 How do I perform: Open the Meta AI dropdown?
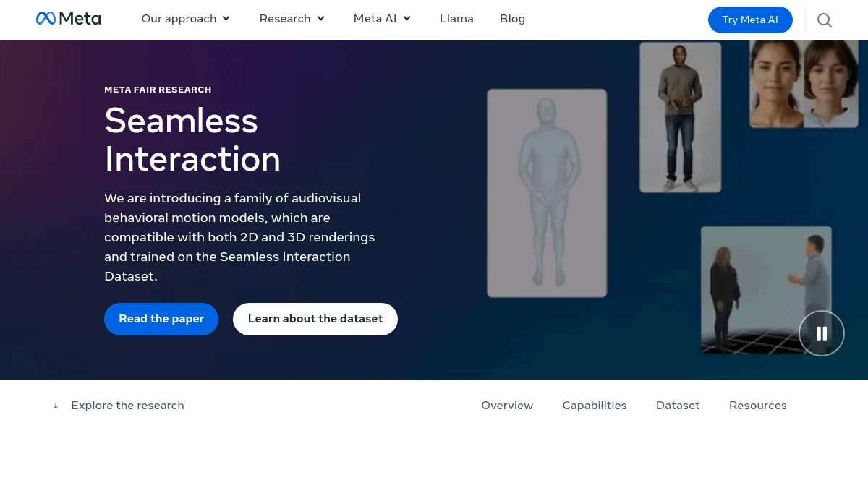click(382, 19)
